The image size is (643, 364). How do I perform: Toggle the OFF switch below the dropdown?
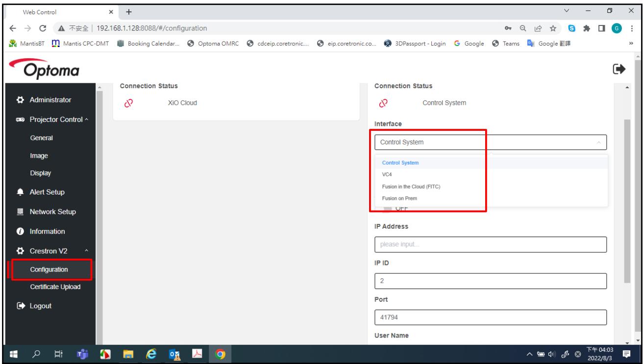[x=387, y=210]
